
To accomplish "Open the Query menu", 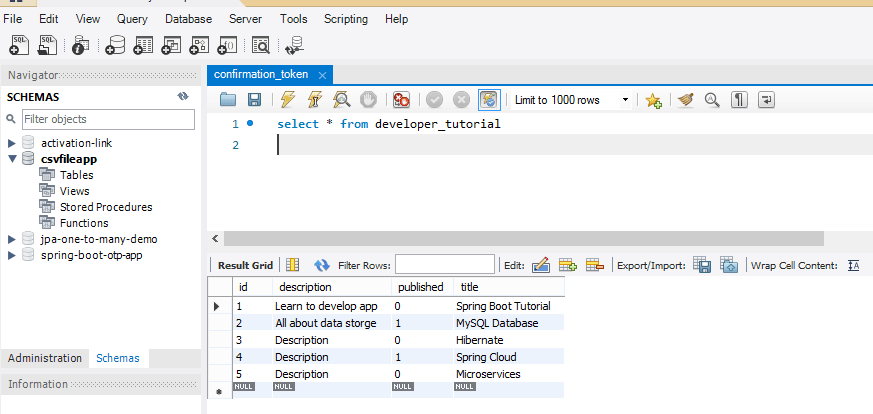I will [x=132, y=19].
